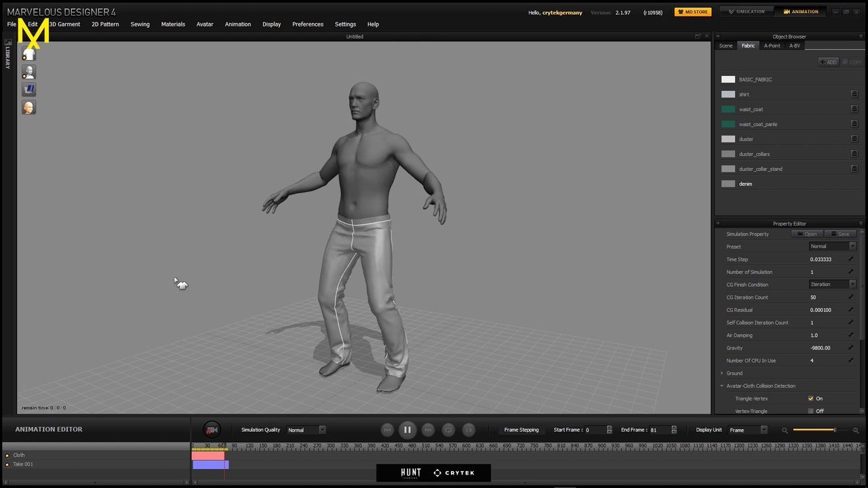Show the garment display icon in the viewport

click(28, 54)
